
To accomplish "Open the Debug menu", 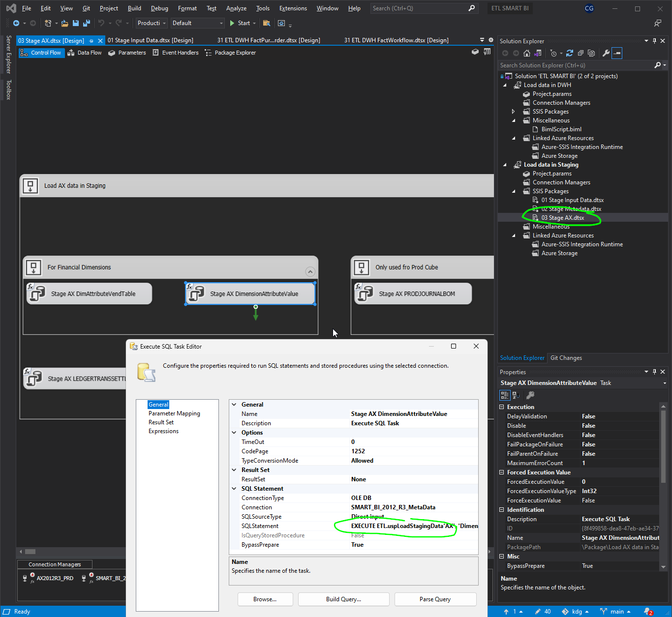I will click(159, 8).
